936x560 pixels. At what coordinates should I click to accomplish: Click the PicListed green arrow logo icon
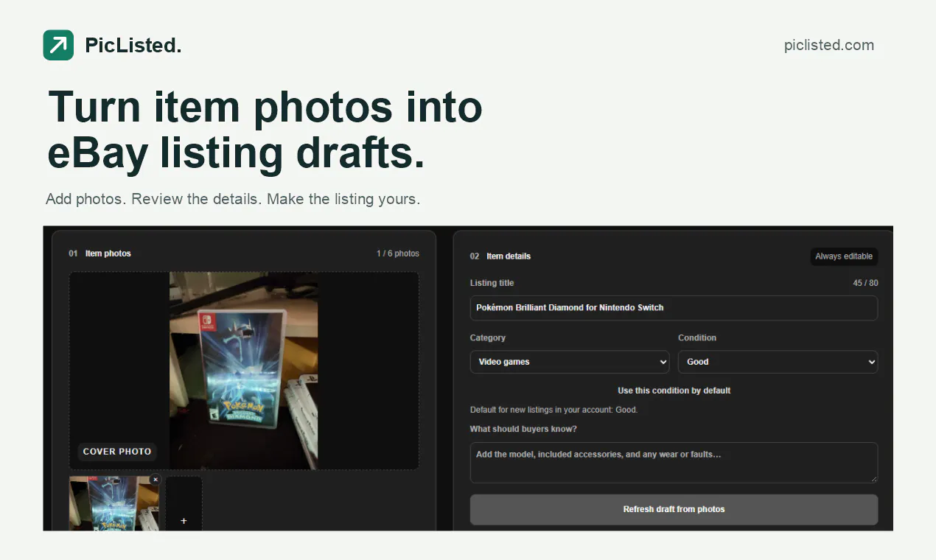tap(58, 45)
